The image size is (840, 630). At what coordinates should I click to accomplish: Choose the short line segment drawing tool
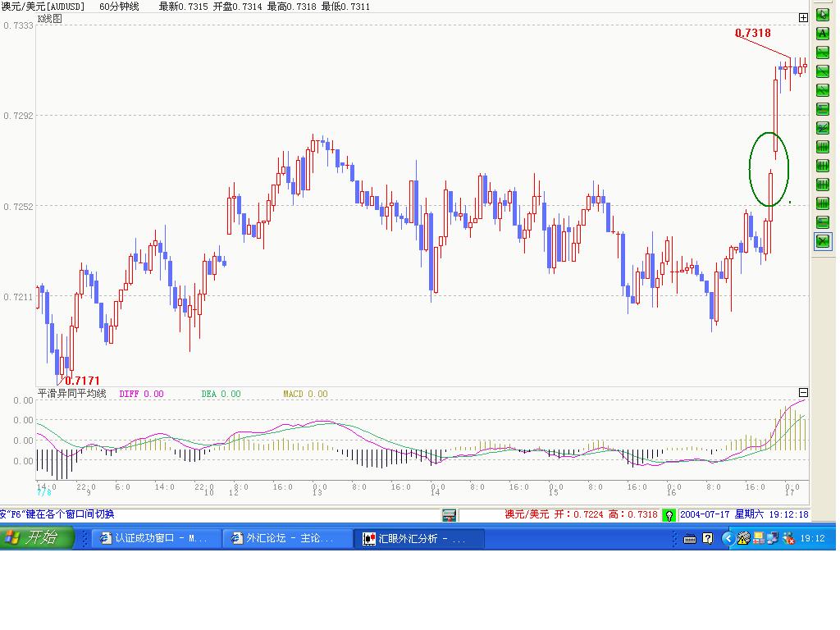coord(822,52)
